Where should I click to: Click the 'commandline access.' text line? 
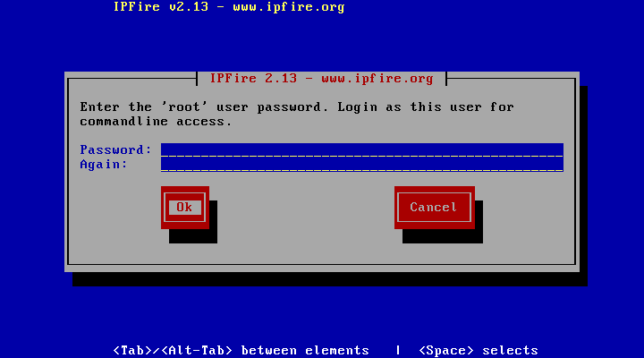coord(156,121)
